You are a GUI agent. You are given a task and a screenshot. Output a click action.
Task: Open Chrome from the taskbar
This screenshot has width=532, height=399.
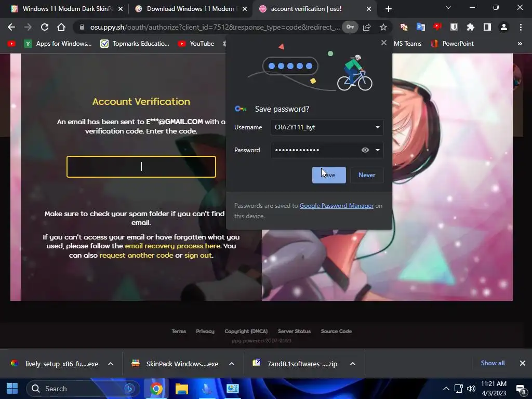point(156,389)
